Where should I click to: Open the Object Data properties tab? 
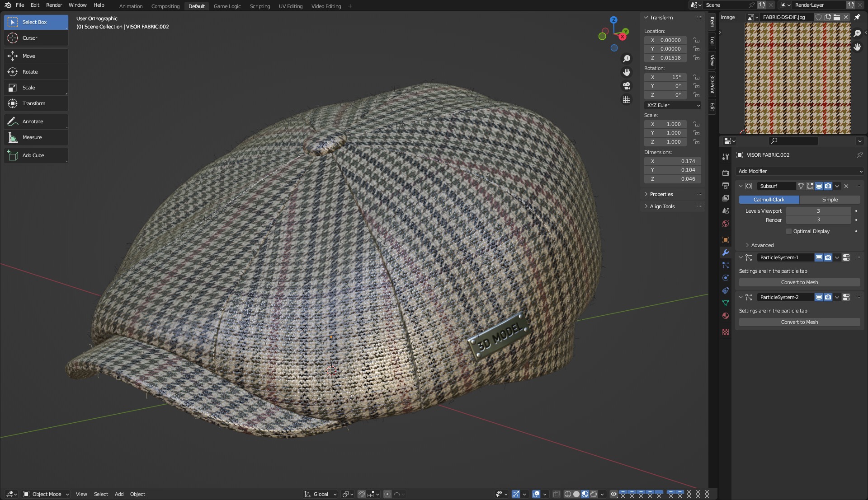coord(726,303)
